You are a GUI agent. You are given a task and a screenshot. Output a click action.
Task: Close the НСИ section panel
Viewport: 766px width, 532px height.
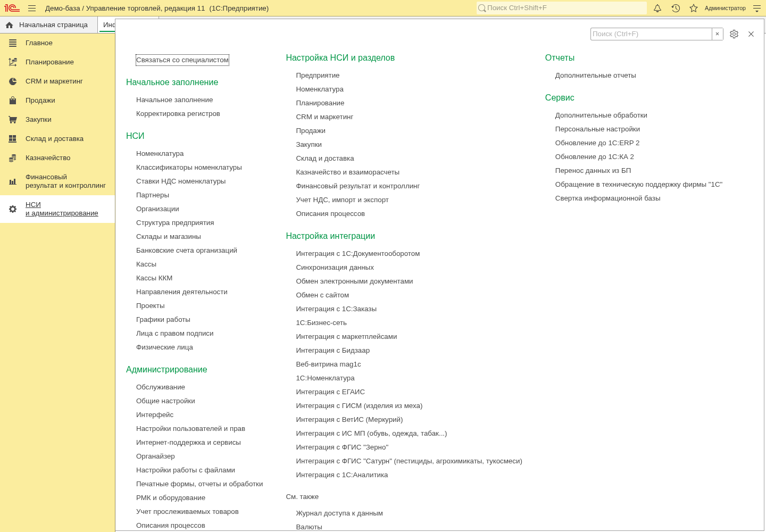coord(751,34)
